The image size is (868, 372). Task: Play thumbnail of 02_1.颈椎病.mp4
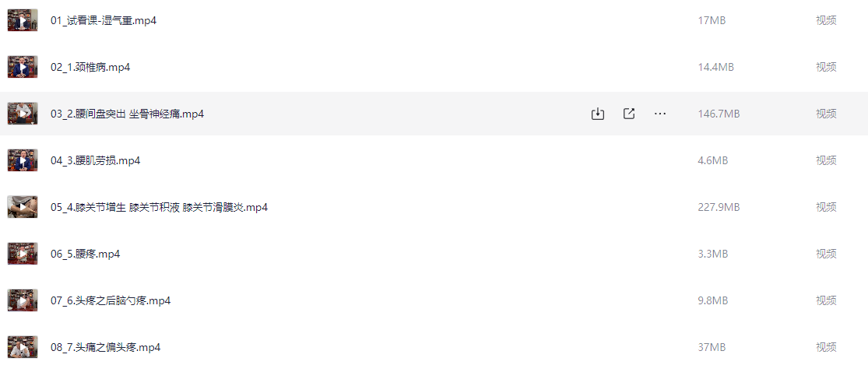tap(23, 67)
